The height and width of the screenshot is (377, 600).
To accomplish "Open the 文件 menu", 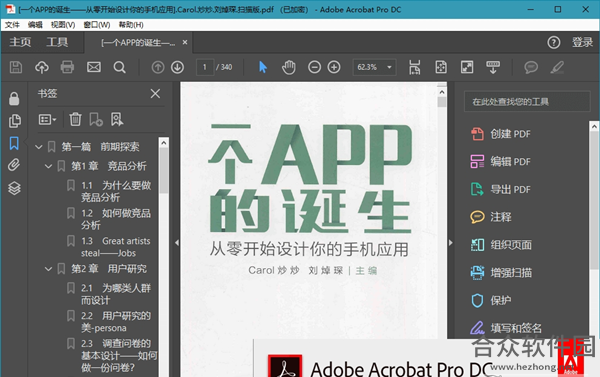I will (x=12, y=25).
